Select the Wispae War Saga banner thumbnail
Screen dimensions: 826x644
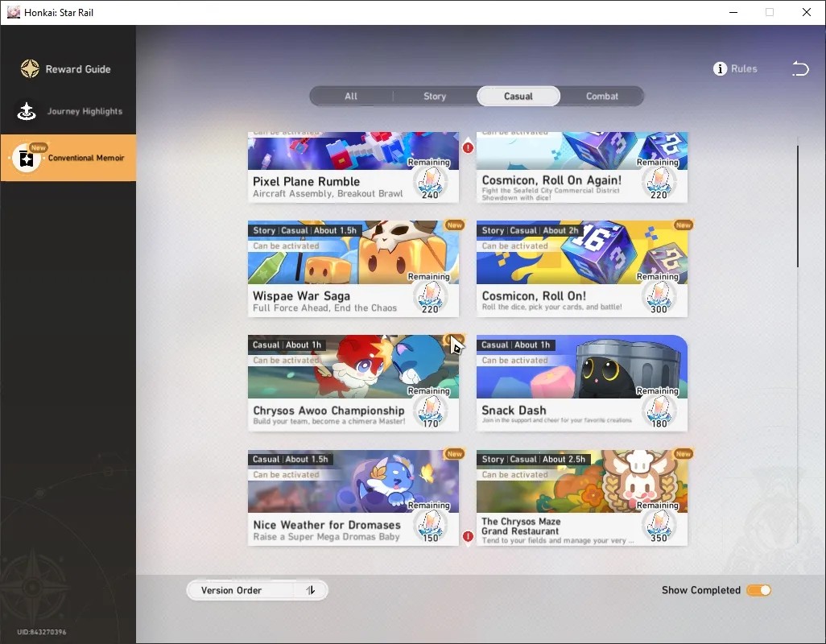pyautogui.click(x=353, y=252)
